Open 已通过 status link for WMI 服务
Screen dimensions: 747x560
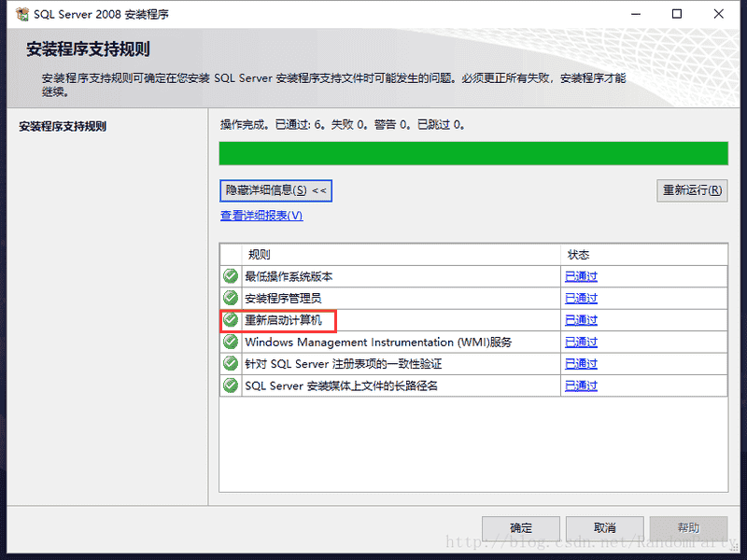581,342
